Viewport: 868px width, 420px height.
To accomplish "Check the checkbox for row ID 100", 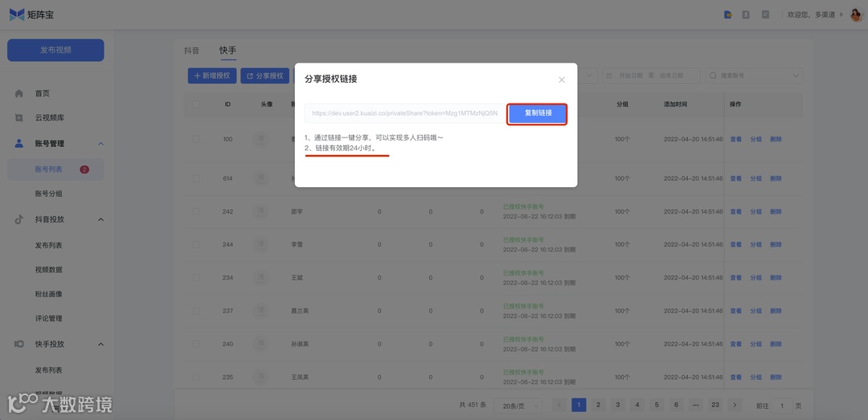I will (x=196, y=139).
